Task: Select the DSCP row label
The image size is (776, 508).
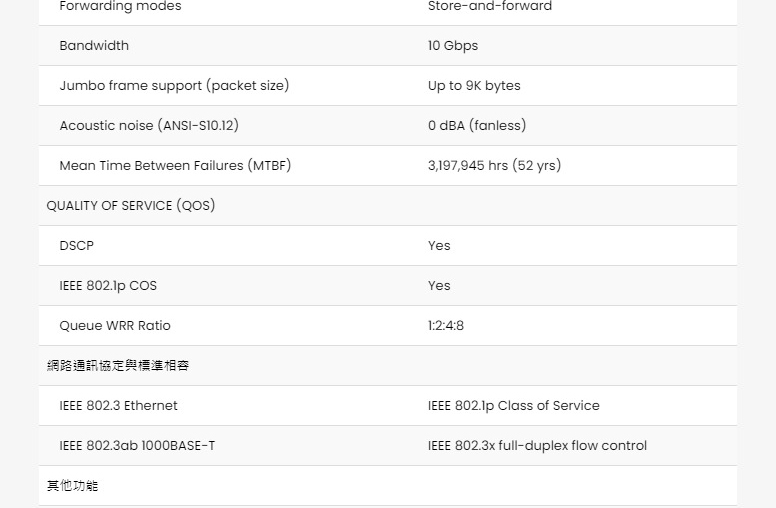Action: 76,246
